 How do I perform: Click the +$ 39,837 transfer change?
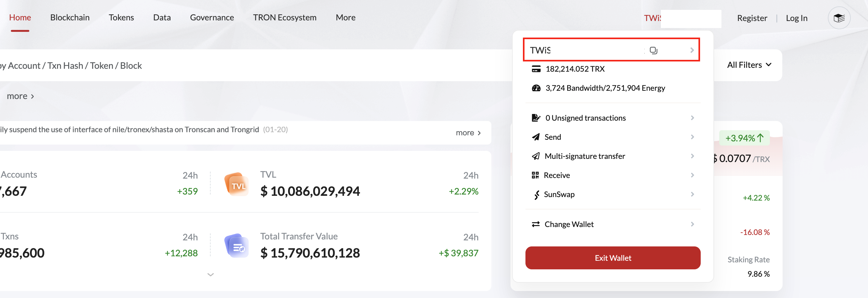tap(458, 253)
